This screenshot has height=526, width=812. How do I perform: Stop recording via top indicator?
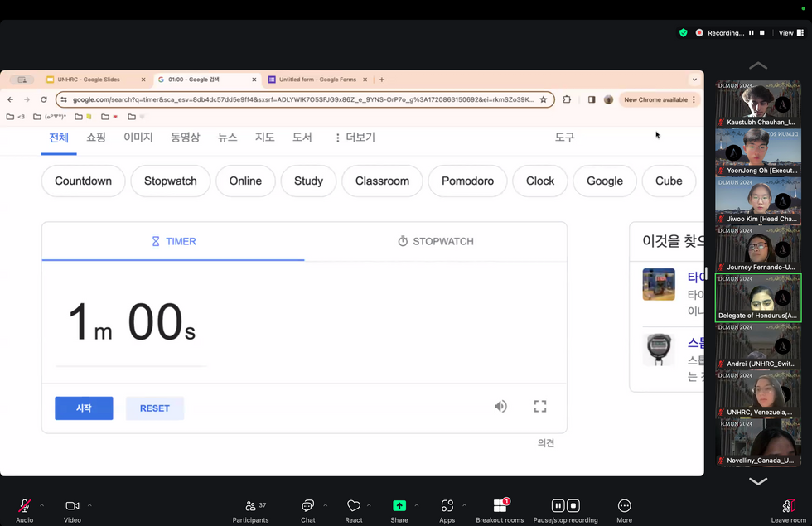[x=761, y=32]
